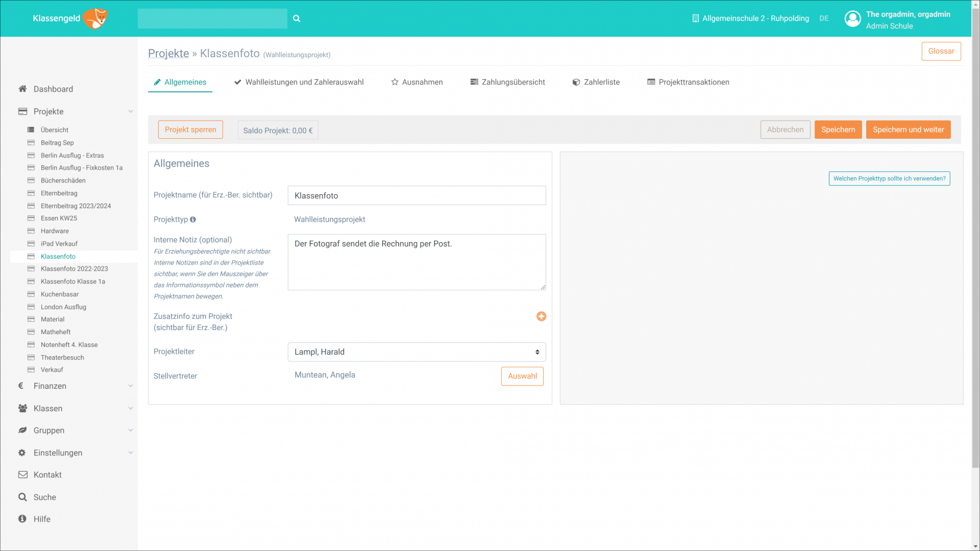Click the header search input field
Viewport: 980px width, 551px height.
tap(212, 19)
